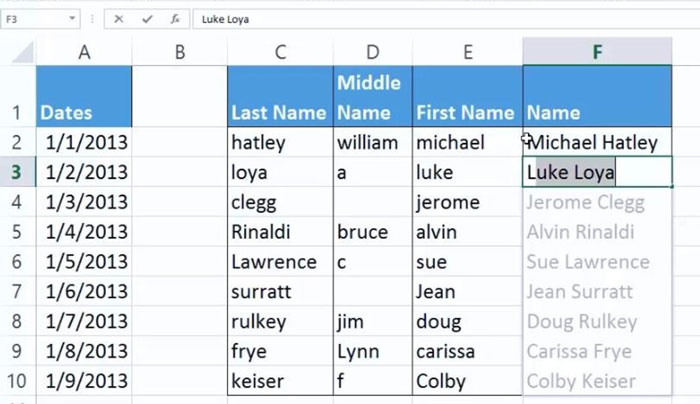
Task: Select all cells with corner triangle
Action: pos(22,52)
